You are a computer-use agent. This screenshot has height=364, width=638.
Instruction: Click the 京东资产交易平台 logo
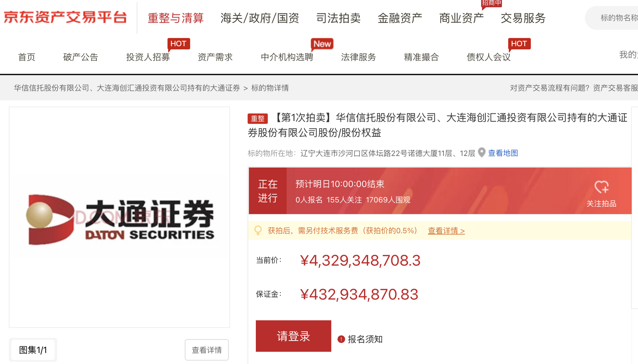65,18
